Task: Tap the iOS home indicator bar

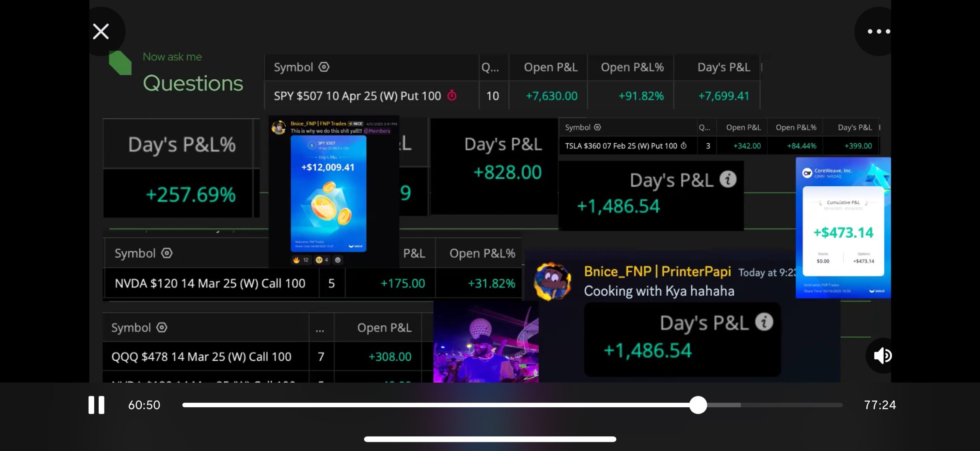Action: click(490, 439)
